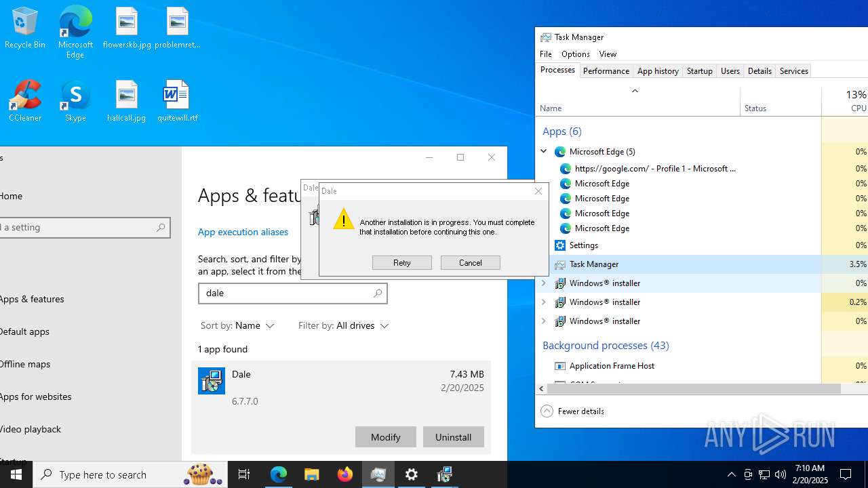Image resolution: width=868 pixels, height=488 pixels.
Task: Open the Filter by All drives dropdown
Action: (x=344, y=326)
